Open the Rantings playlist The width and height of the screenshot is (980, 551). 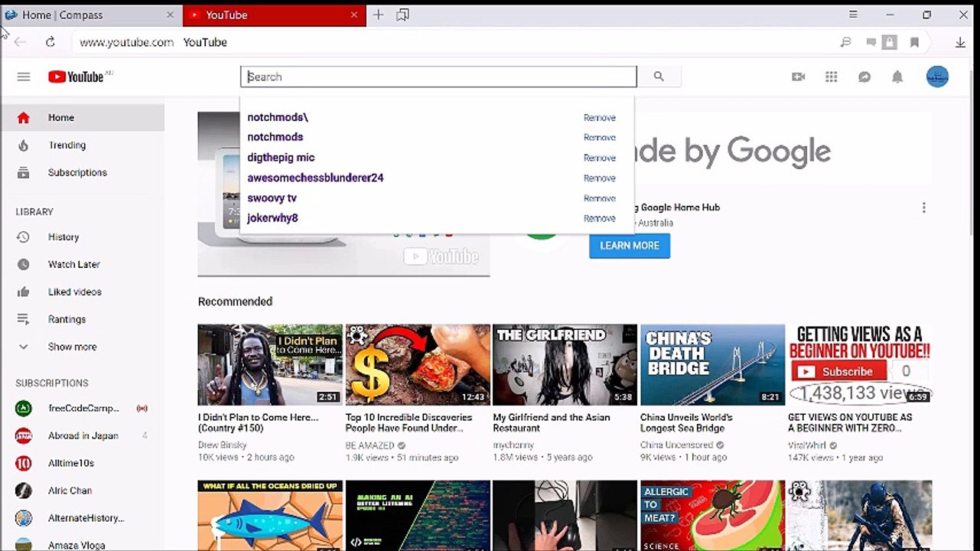click(x=82, y=320)
